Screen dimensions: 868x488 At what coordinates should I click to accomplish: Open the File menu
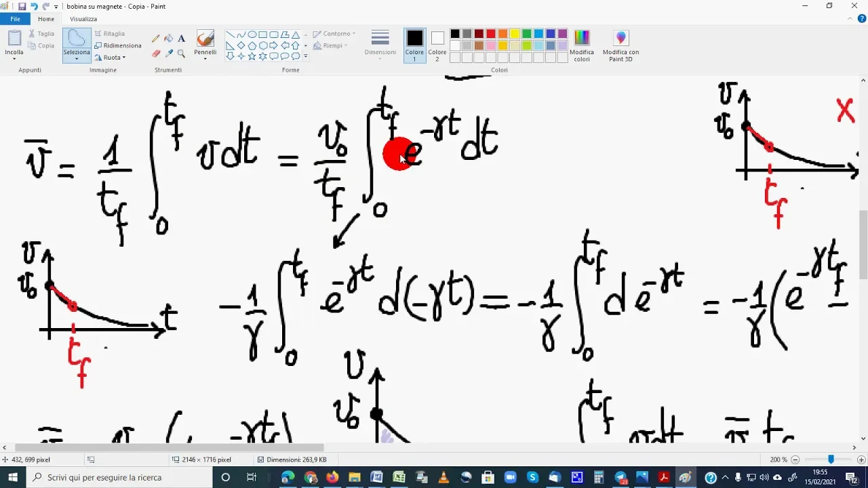click(x=15, y=19)
